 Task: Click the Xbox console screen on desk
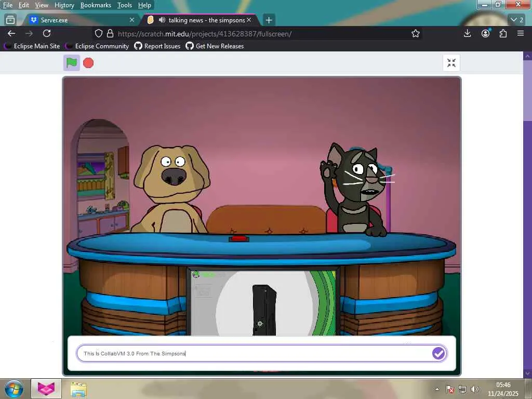pyautogui.click(x=263, y=302)
